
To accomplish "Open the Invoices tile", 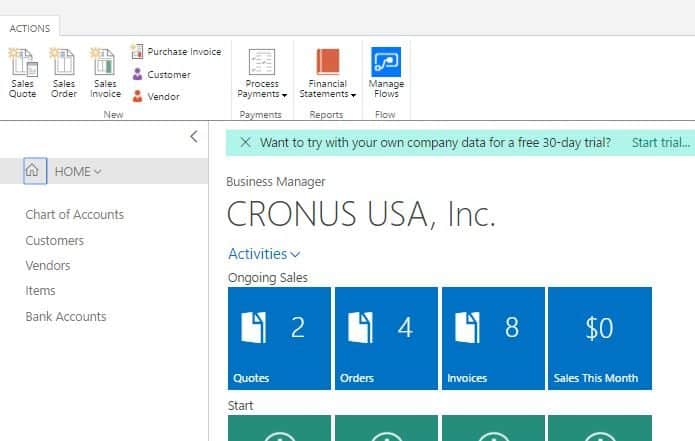I will [493, 339].
